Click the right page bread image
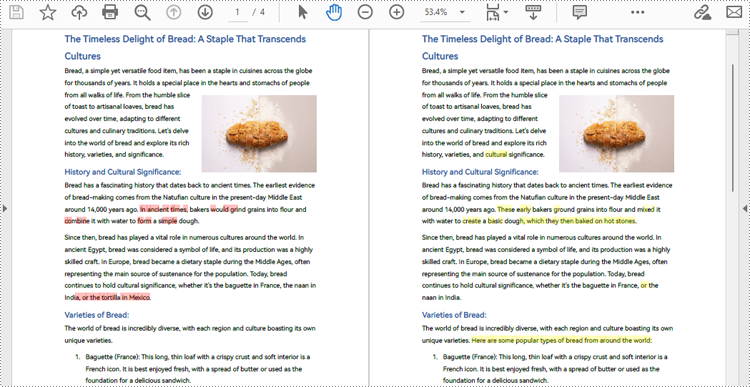Viewport: 750px width, 387px height. 617,133
